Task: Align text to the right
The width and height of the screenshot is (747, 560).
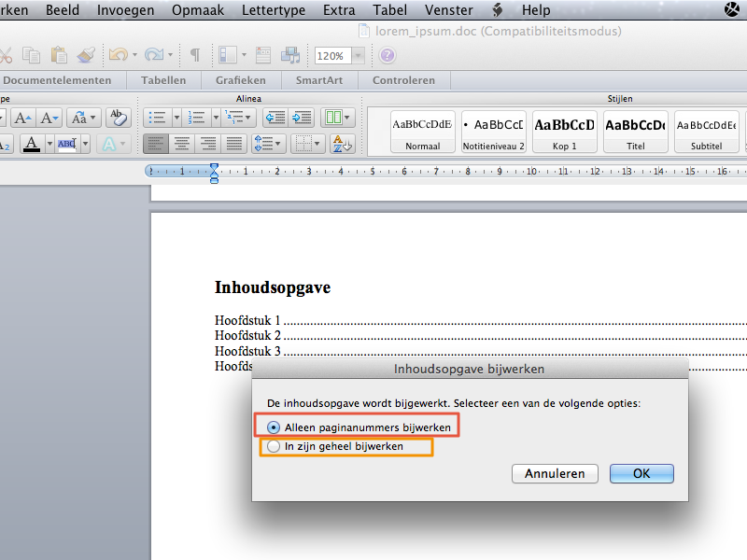Action: pos(208,144)
